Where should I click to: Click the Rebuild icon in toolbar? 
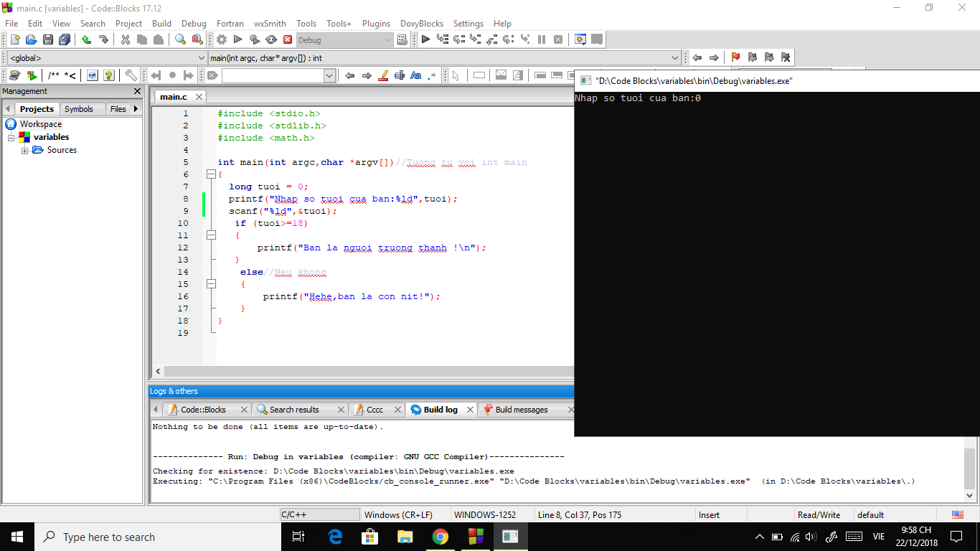271,40
